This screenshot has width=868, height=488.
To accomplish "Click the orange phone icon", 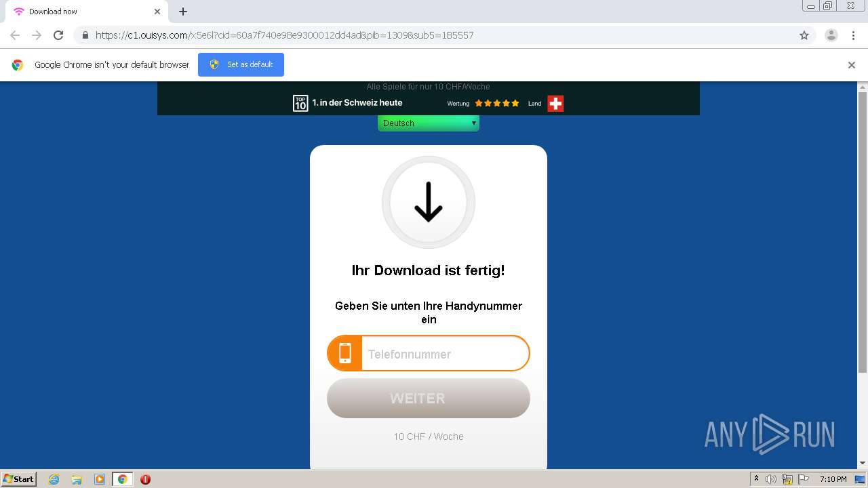I will 345,353.
